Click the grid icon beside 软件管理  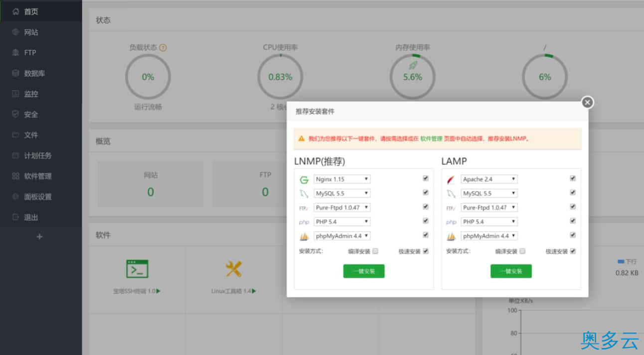coord(15,176)
